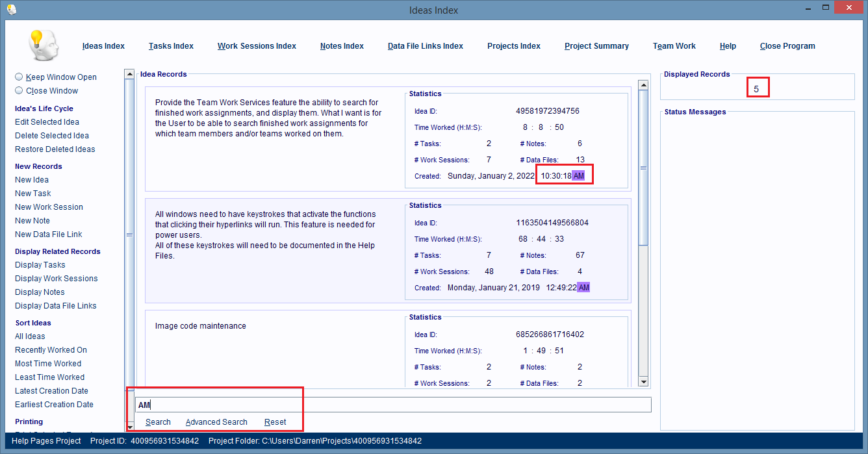Viewport: 868px width, 454px height.
Task: Click Idea ID 685266861716402
Action: pos(550,334)
